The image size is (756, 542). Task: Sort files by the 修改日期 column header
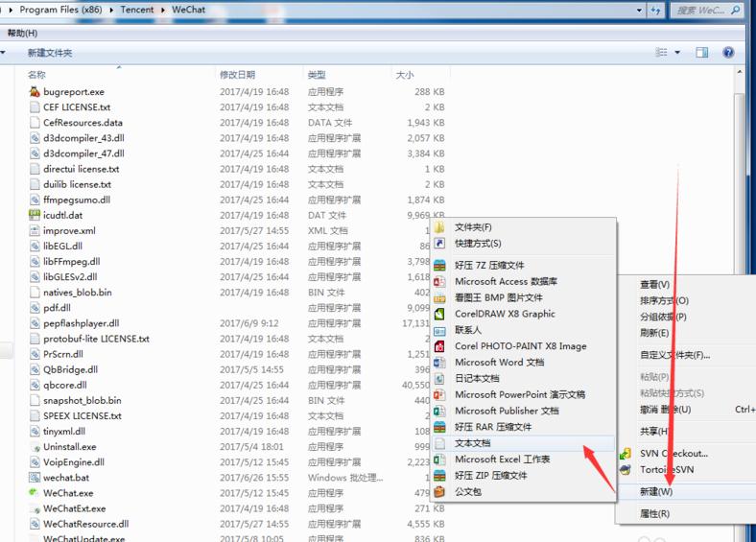tap(238, 75)
